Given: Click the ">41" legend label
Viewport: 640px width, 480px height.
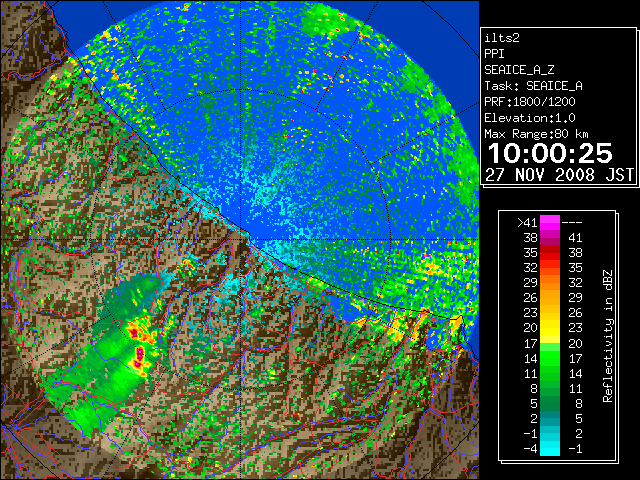Looking at the screenshot, I should tap(527, 223).
